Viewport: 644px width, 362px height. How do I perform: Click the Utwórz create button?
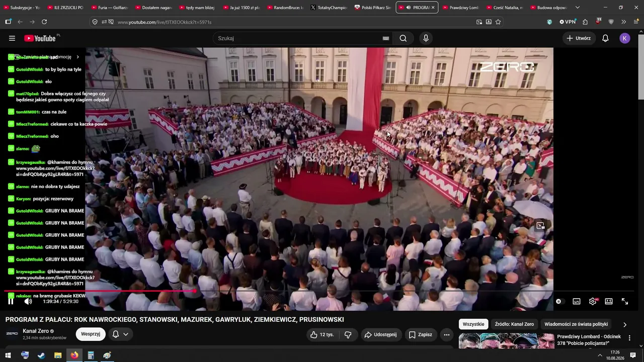pyautogui.click(x=579, y=38)
